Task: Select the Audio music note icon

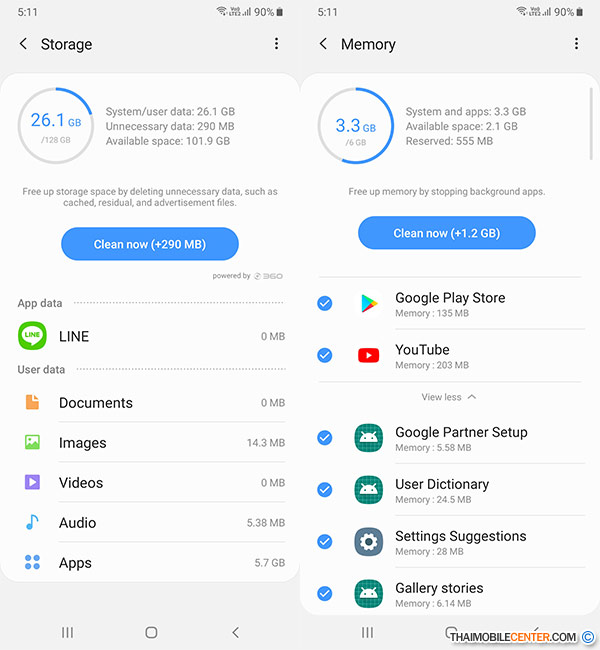Action: coord(33,523)
